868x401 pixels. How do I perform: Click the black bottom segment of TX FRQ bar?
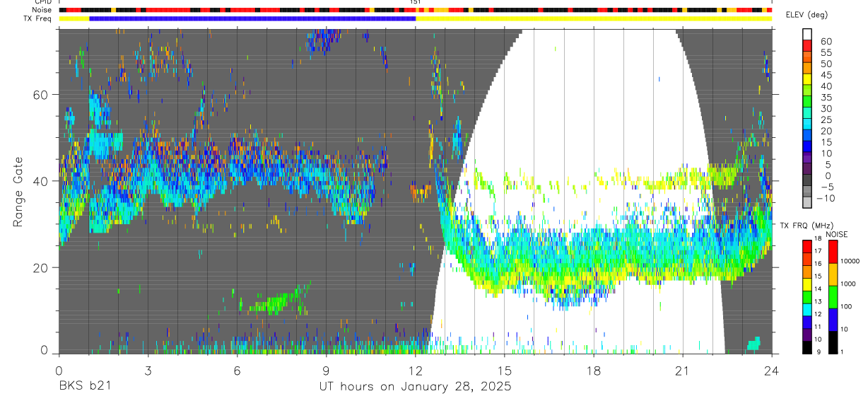point(807,347)
